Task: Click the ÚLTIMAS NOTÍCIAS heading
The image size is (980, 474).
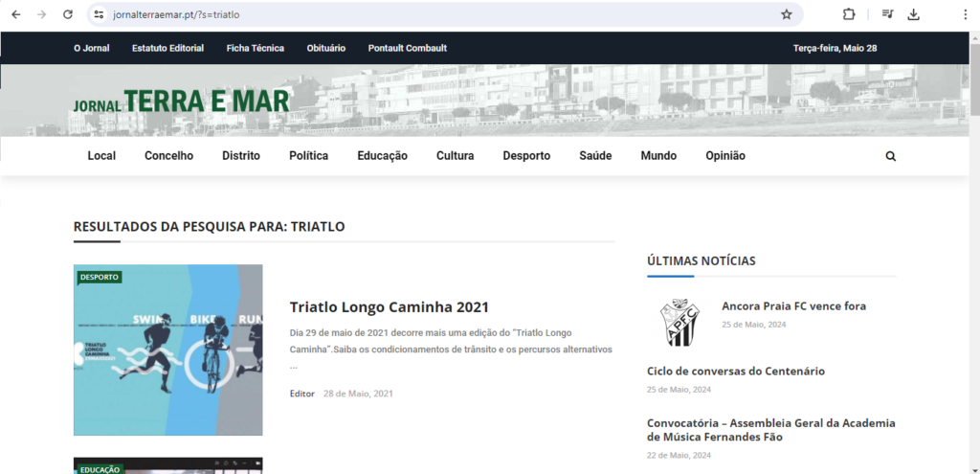Action: 702,260
